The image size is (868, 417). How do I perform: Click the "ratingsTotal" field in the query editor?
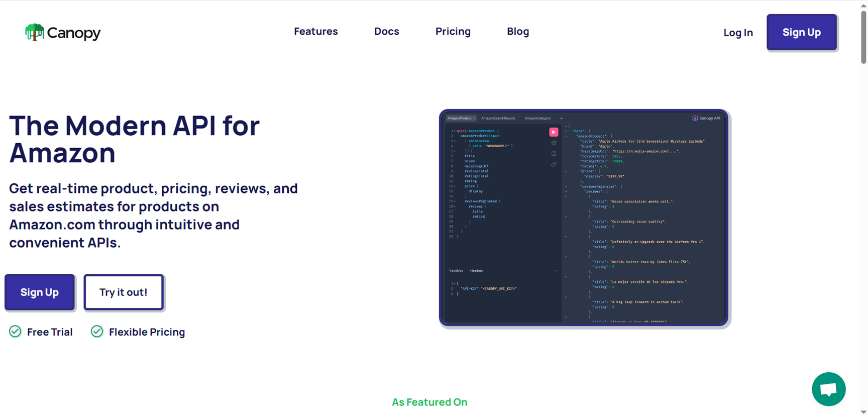click(x=476, y=176)
